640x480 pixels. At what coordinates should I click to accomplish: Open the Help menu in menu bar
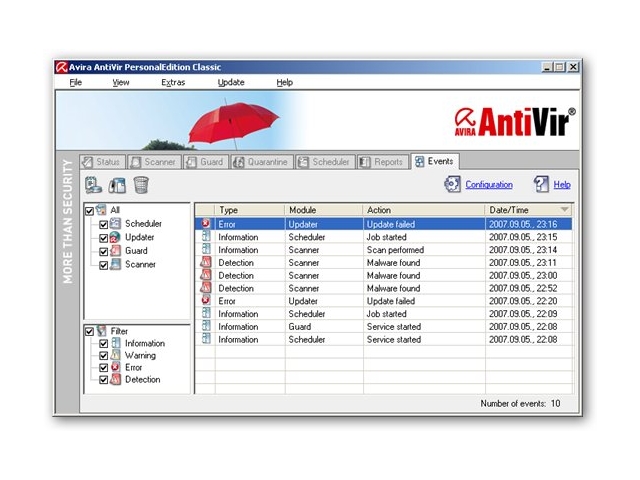284,82
